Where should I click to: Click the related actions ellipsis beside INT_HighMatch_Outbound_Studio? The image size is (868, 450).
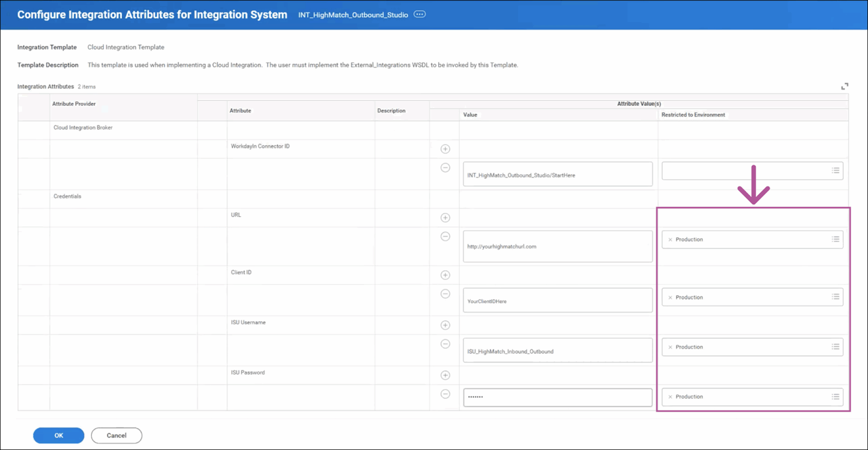coord(419,14)
